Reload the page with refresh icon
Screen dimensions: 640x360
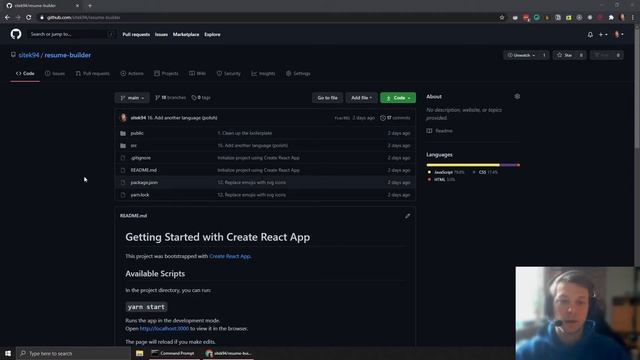tap(29, 18)
